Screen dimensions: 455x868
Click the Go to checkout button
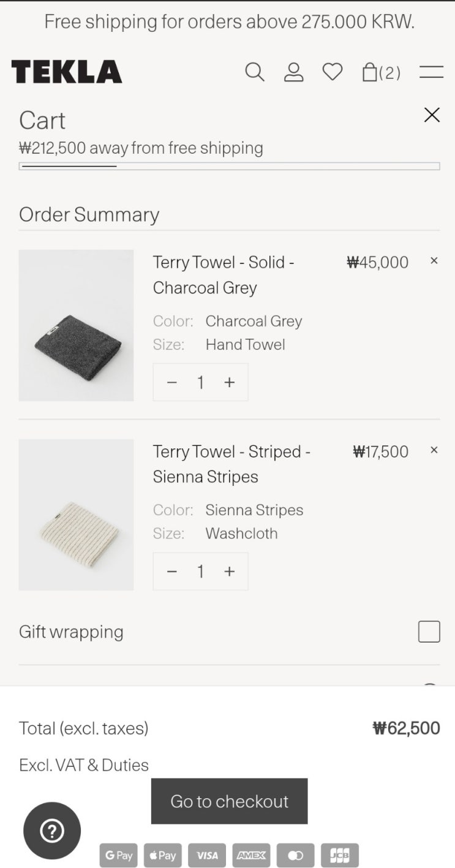tap(229, 801)
